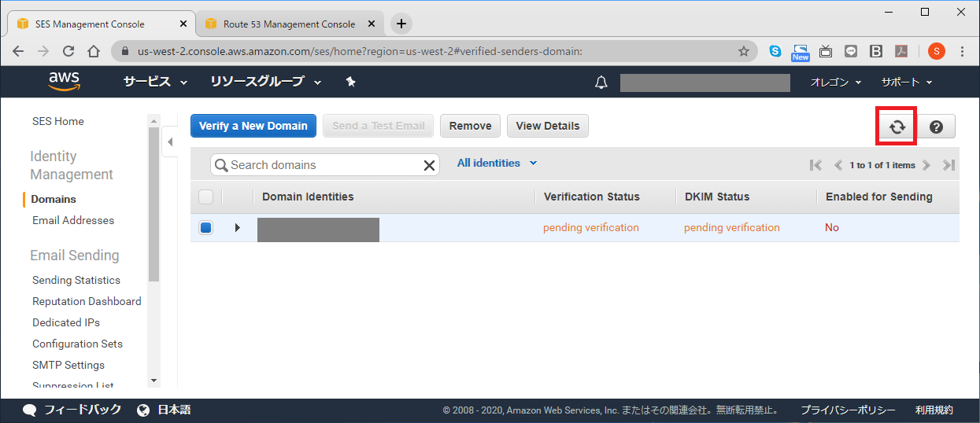Open Configuration Sets in sidebar
Image resolution: width=980 pixels, height=423 pixels.
77,344
